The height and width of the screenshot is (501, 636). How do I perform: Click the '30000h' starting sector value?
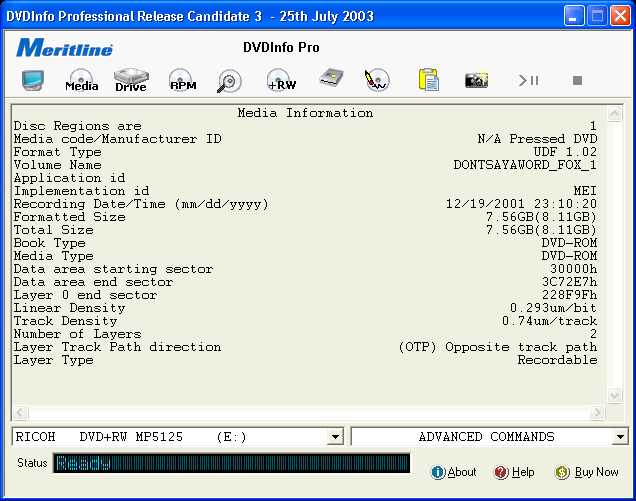tap(574, 269)
